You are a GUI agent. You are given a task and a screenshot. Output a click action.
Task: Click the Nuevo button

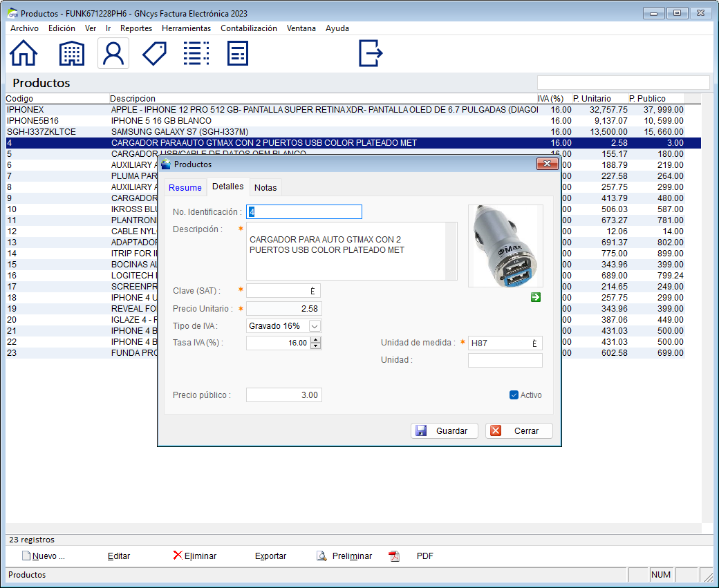tap(44, 556)
